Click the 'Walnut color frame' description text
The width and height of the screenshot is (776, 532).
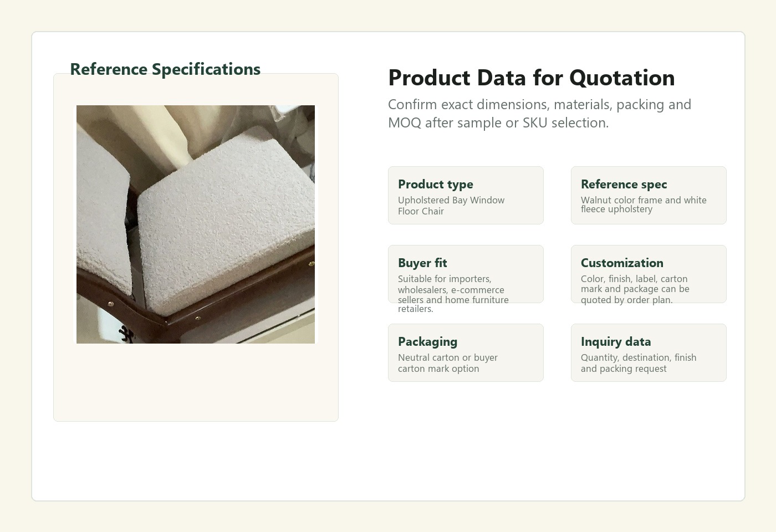(644, 204)
